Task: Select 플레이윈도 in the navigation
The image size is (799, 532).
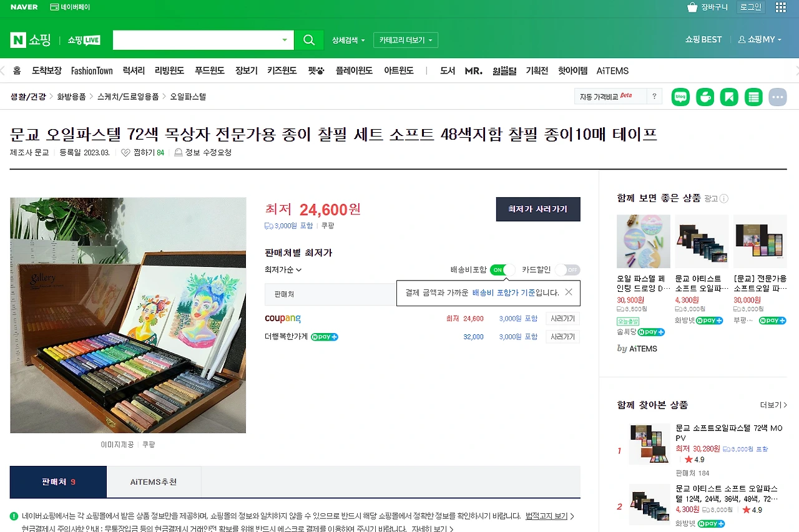Action: [355, 70]
